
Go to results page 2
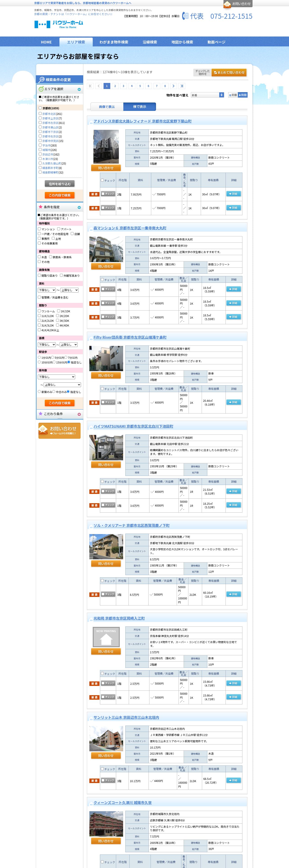tap(115, 86)
